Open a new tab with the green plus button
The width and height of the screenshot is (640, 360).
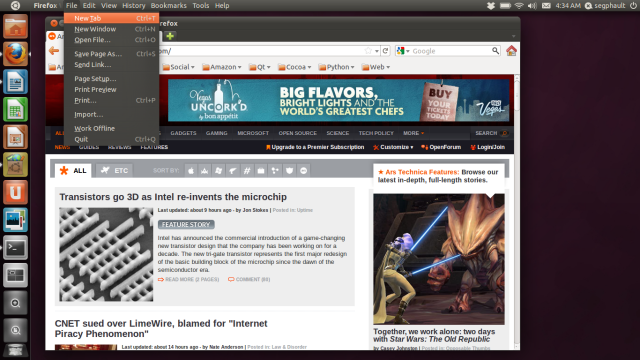click(170, 36)
